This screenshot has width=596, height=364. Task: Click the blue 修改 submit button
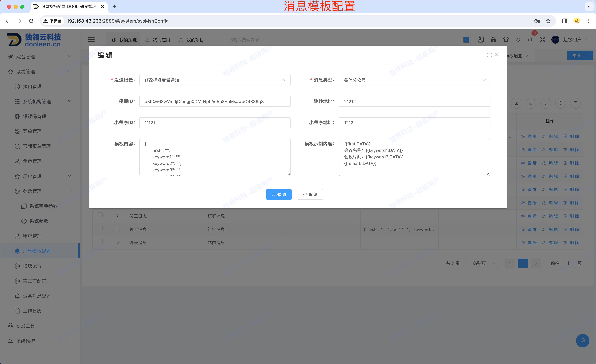click(x=279, y=195)
